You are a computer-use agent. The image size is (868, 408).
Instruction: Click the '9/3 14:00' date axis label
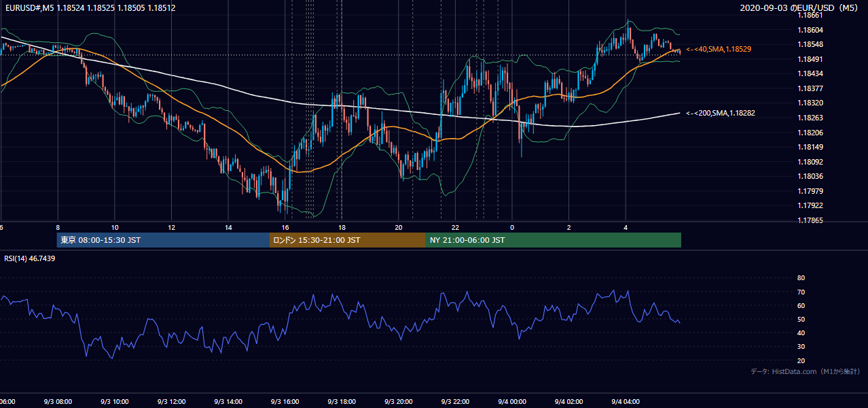[x=228, y=402]
